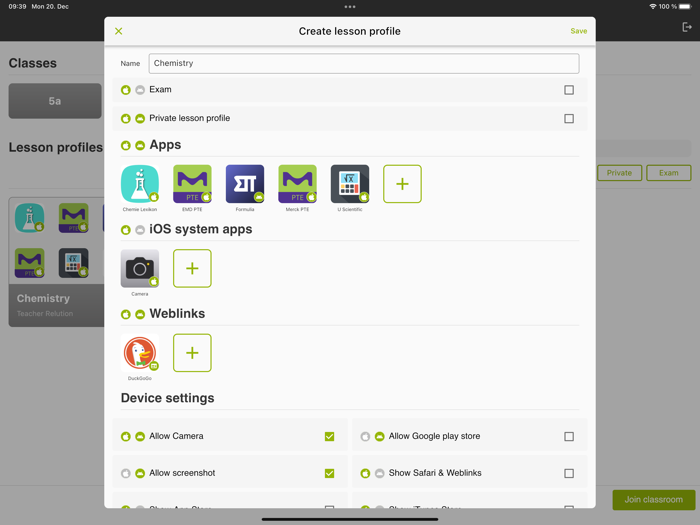This screenshot has height=525, width=700.
Task: Select the 5a class tile
Action: (x=55, y=101)
